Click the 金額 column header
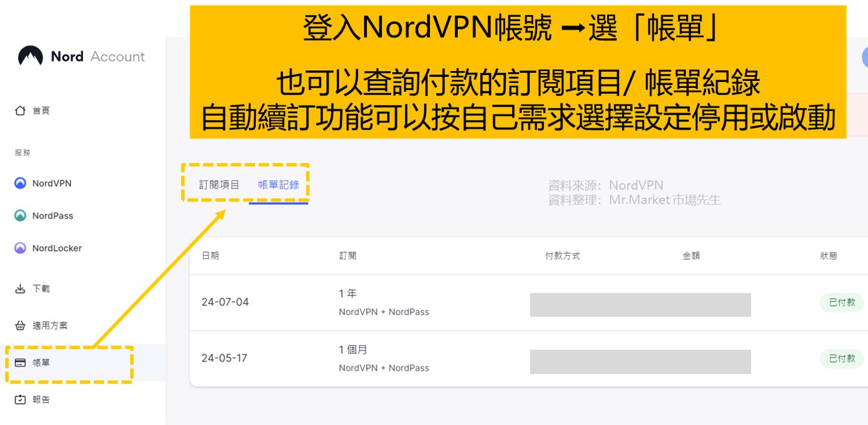The height and width of the screenshot is (425, 868). click(691, 256)
